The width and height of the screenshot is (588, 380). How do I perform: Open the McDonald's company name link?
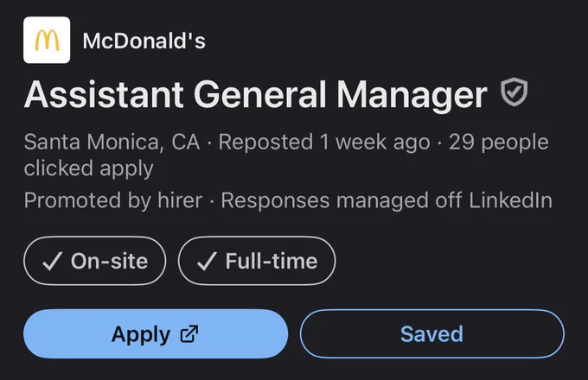[144, 41]
